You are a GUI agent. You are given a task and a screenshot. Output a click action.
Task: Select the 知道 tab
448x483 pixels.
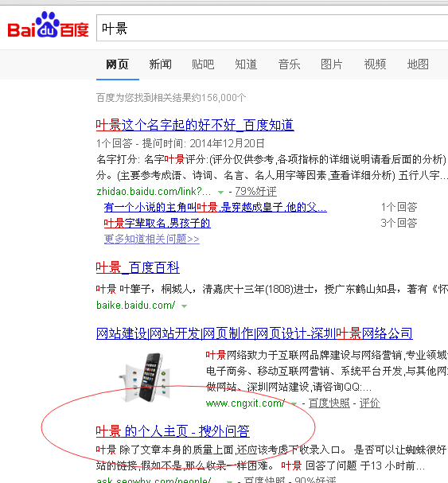point(246,64)
